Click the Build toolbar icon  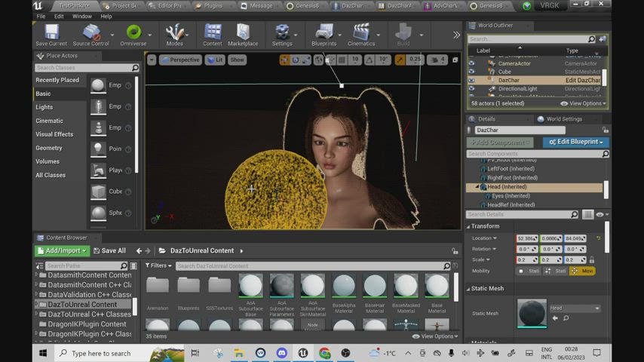(403, 35)
